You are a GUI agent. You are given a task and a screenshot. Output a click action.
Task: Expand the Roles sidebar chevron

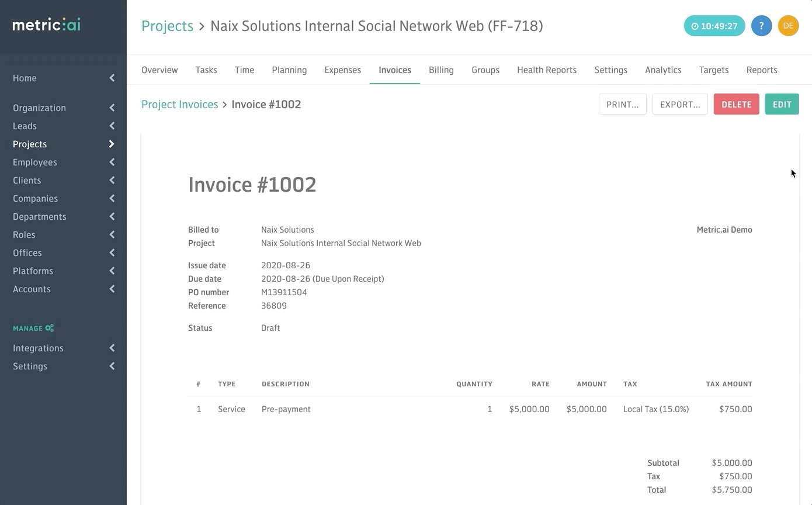pos(112,234)
